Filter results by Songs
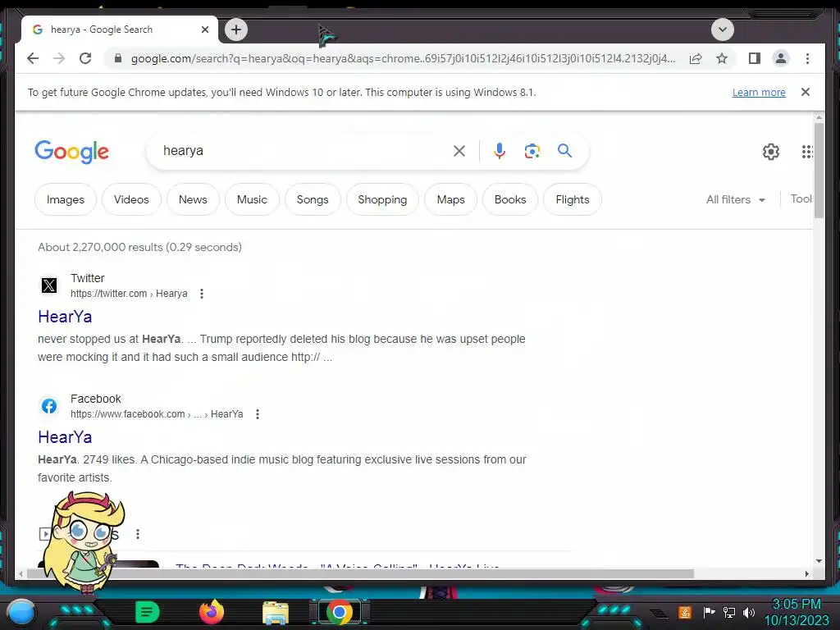The height and width of the screenshot is (630, 840). point(313,199)
